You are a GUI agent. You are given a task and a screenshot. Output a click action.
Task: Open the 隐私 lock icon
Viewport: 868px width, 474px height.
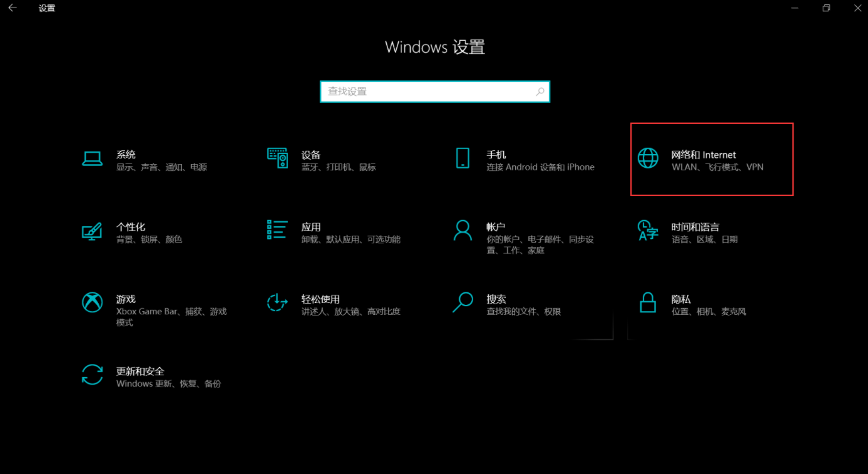648,302
